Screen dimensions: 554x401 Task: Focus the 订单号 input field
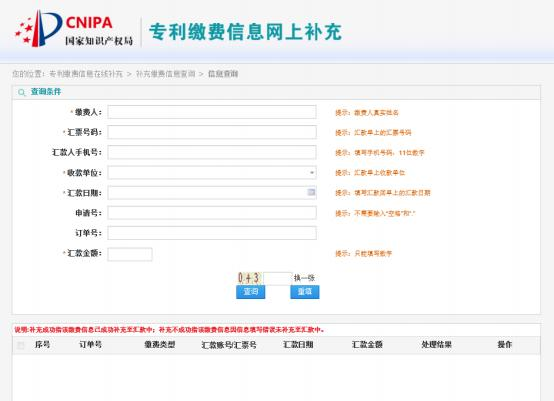click(212, 233)
